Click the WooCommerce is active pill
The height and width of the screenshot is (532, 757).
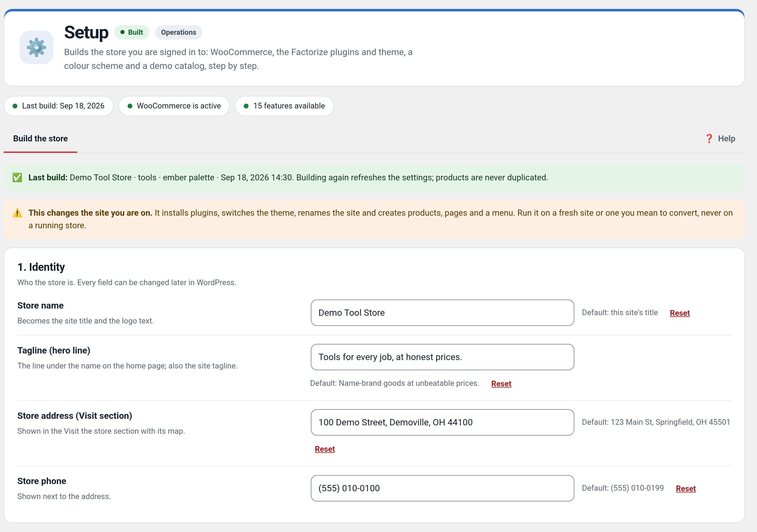pyautogui.click(x=174, y=106)
